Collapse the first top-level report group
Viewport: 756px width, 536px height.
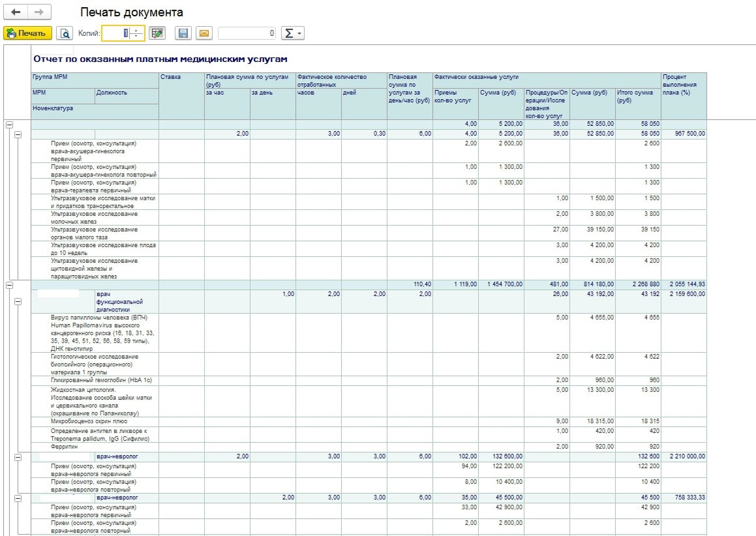tap(9, 125)
